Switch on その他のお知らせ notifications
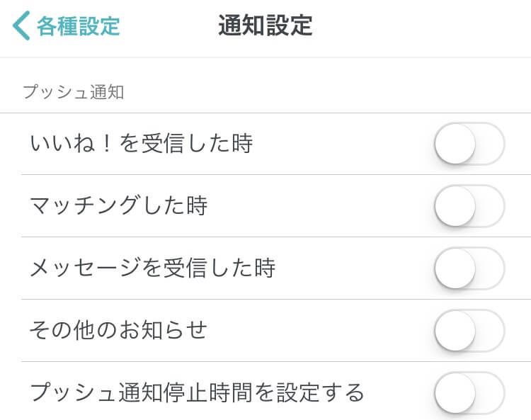This screenshot has width=531, height=420. pyautogui.click(x=469, y=331)
